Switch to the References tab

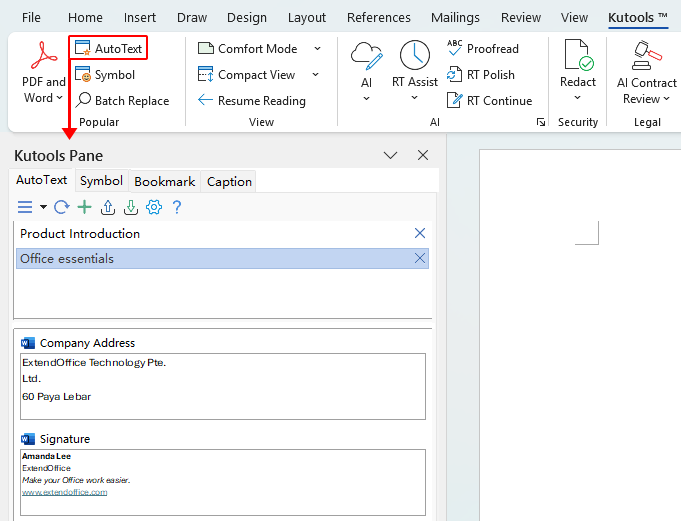click(378, 17)
